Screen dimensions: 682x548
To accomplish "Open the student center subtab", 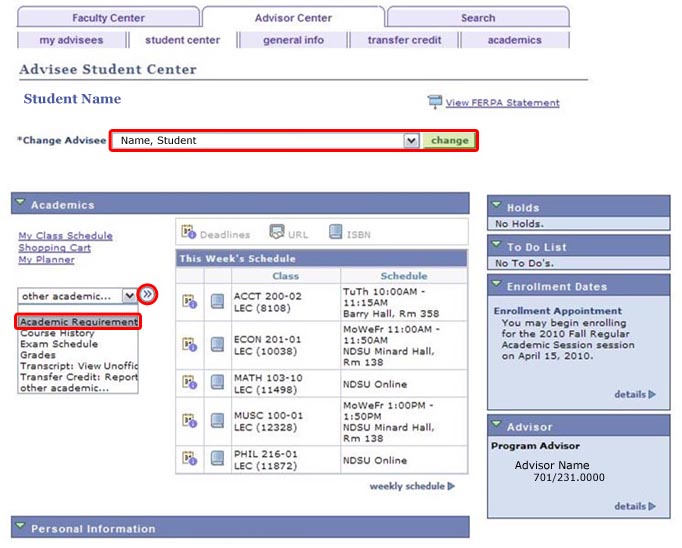I will pos(182,40).
